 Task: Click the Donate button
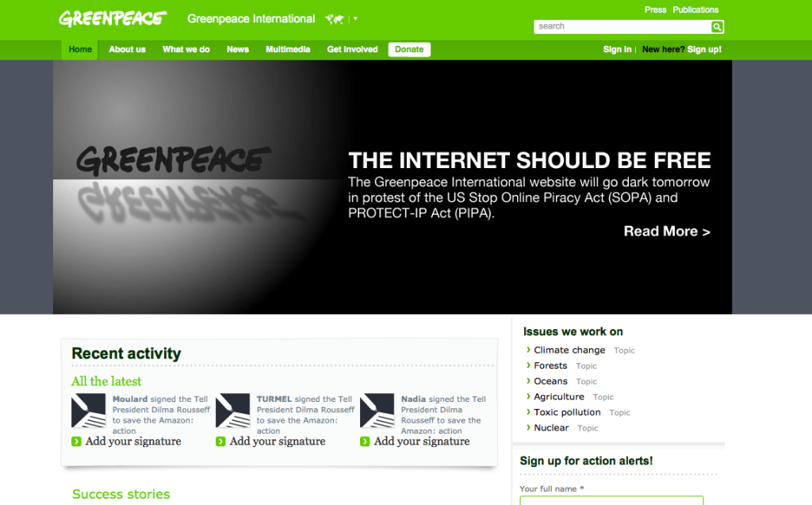tap(409, 50)
